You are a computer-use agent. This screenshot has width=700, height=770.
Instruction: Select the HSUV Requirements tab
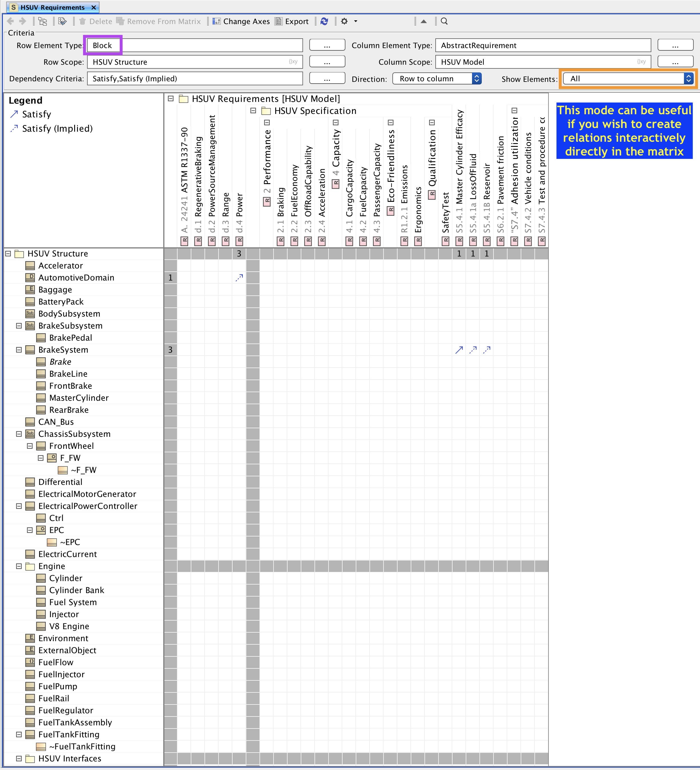54,7
